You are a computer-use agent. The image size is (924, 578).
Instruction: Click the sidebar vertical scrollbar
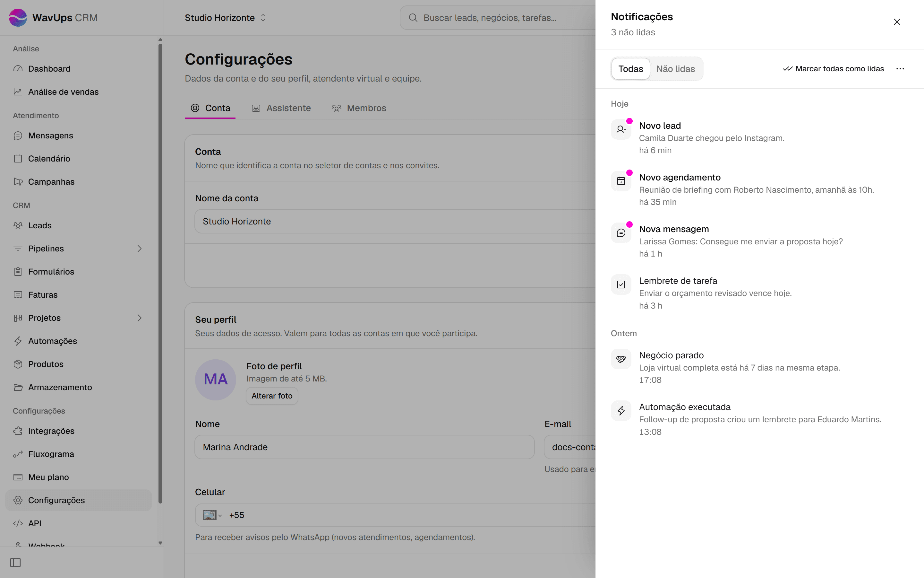(x=160, y=274)
